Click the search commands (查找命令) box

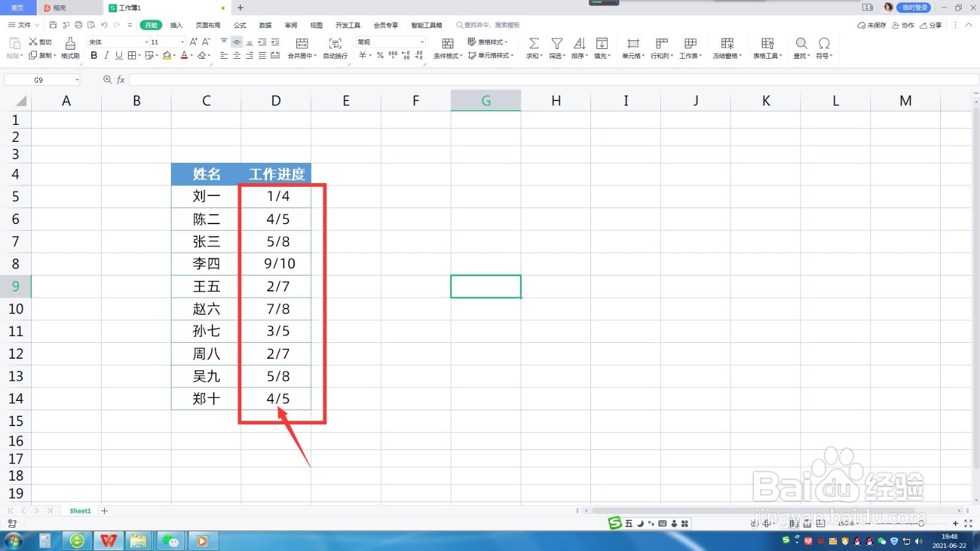coord(488,25)
